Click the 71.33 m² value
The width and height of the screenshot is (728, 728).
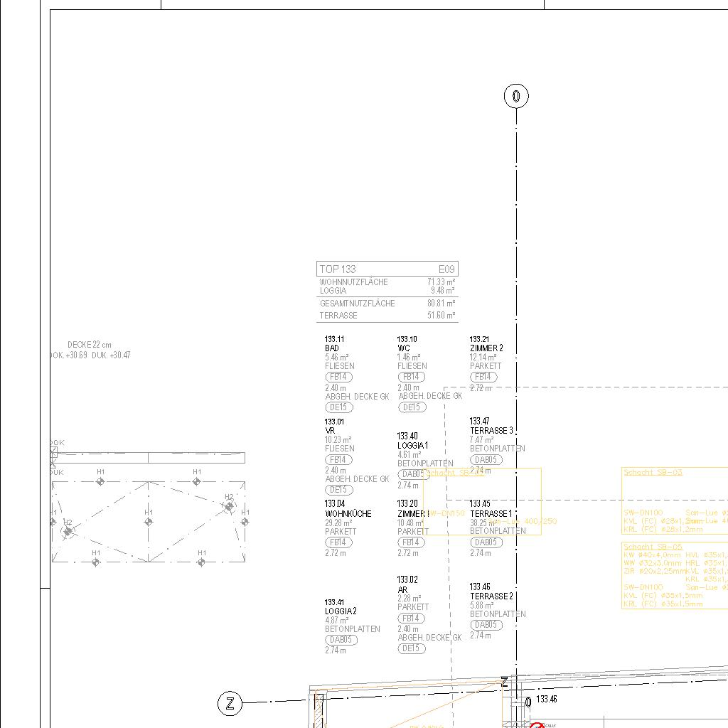441,282
